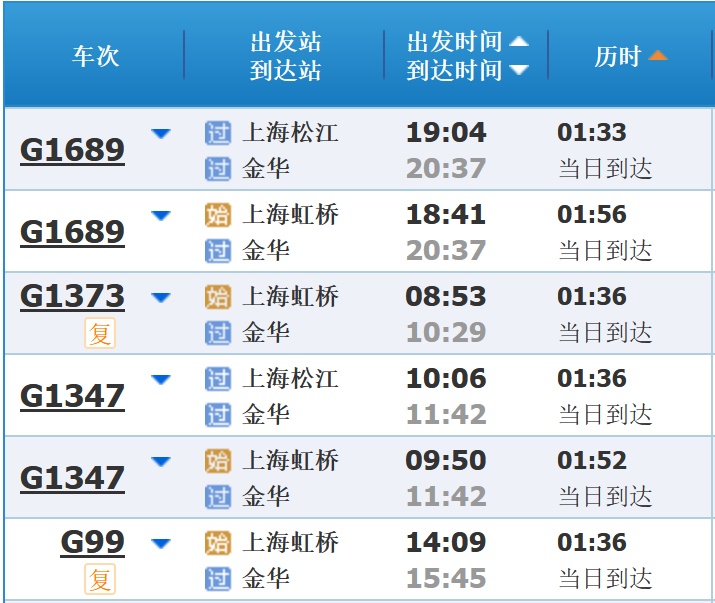
Task: Click 过 icon beside 上海松江 departing 10:06
Action: (217, 379)
